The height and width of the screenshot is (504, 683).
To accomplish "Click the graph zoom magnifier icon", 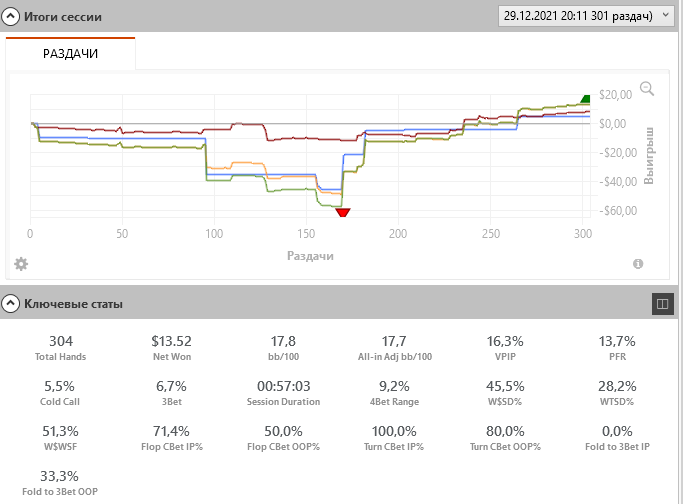I will coord(646,89).
